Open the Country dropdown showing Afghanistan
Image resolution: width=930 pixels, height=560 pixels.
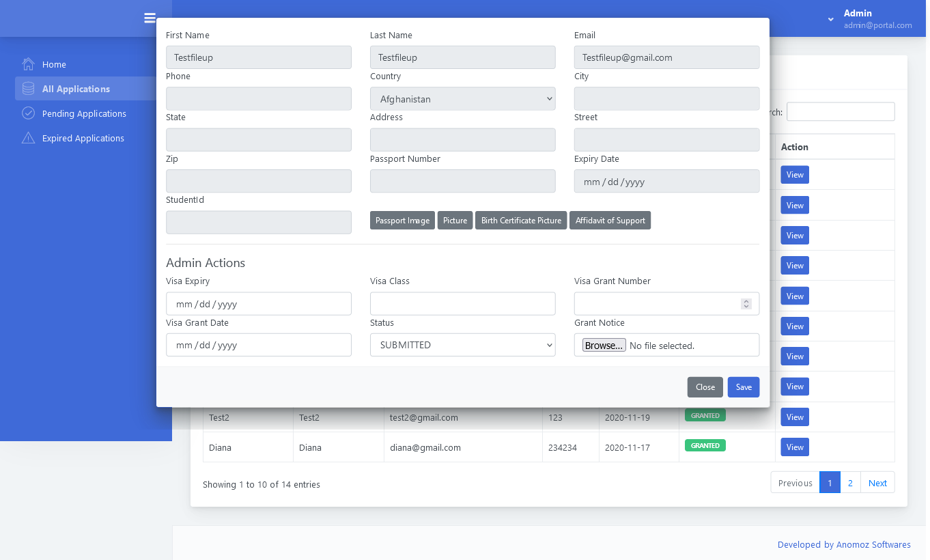[462, 99]
